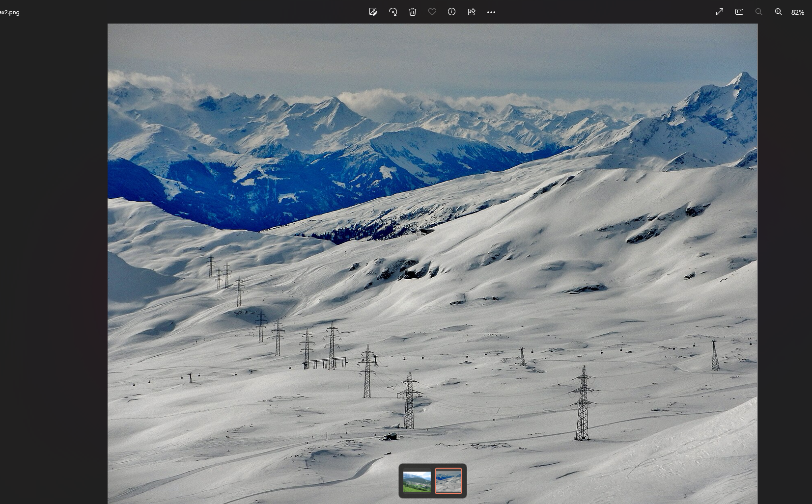Delete the photo using the trash icon

(x=413, y=12)
